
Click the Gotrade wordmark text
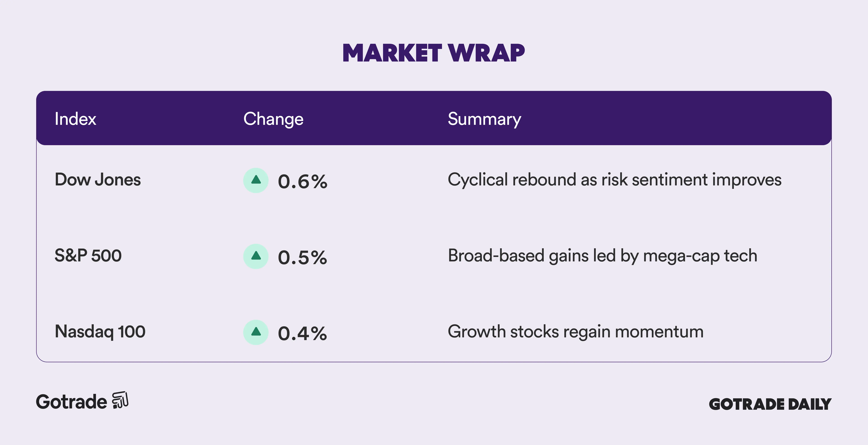coord(71,402)
